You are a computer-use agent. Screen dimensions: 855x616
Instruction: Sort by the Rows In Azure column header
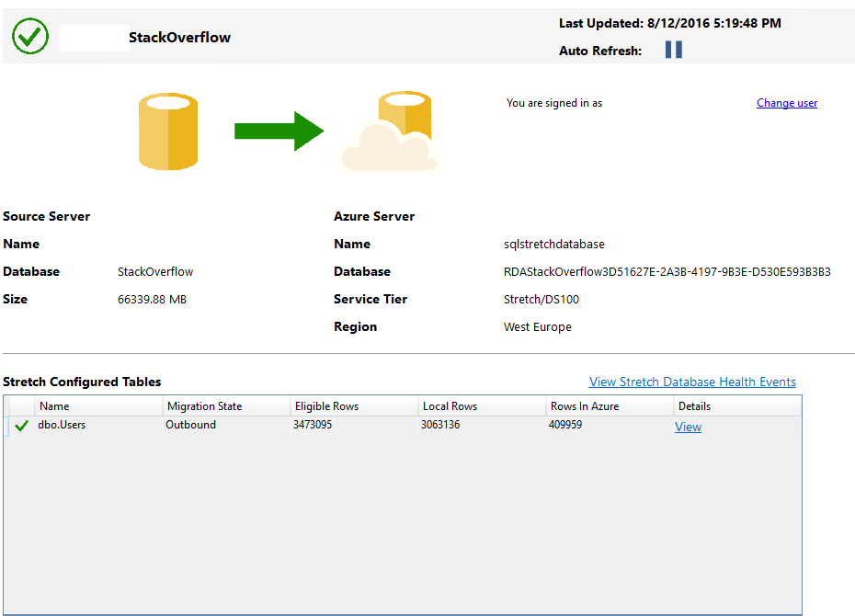point(610,406)
